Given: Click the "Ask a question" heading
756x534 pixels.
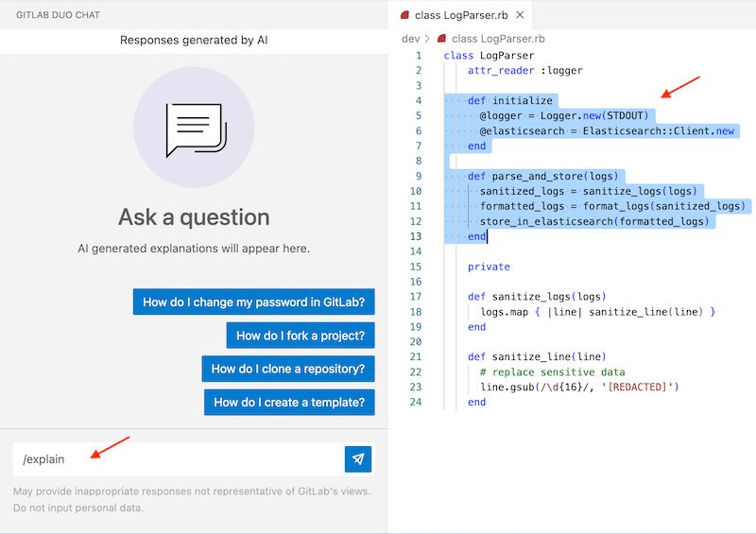Looking at the screenshot, I should click(x=194, y=217).
